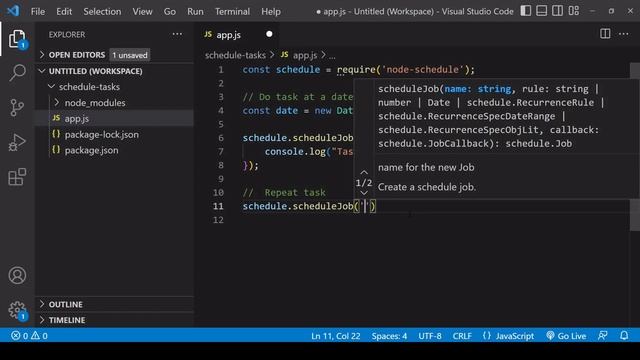
Task: Open editor More Actions ellipsis
Action: point(624,34)
